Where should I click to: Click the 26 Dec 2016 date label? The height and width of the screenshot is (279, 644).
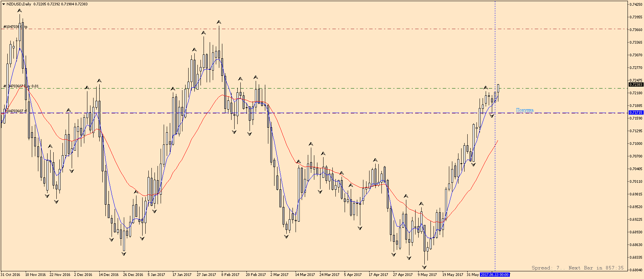pos(133,275)
